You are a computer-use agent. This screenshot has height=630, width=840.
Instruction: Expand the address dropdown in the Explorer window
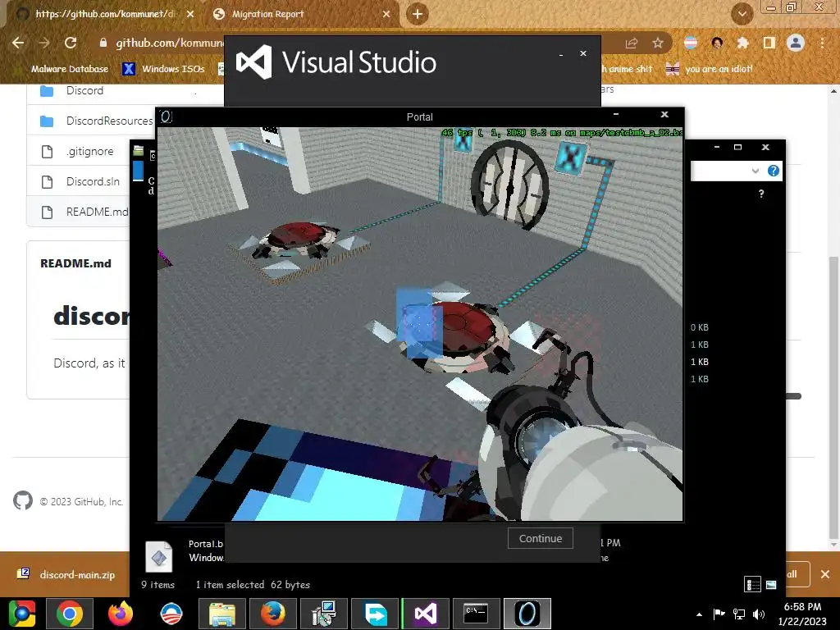point(756,171)
